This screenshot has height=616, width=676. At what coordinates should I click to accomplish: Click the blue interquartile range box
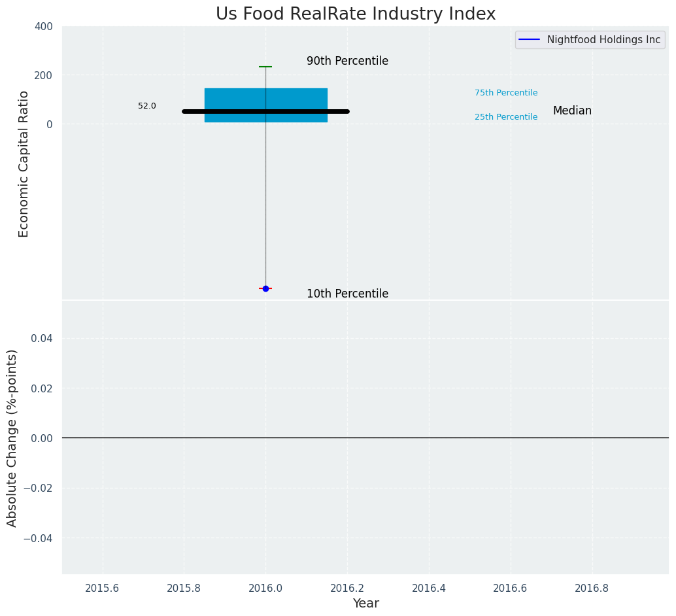pyautogui.click(x=265, y=98)
